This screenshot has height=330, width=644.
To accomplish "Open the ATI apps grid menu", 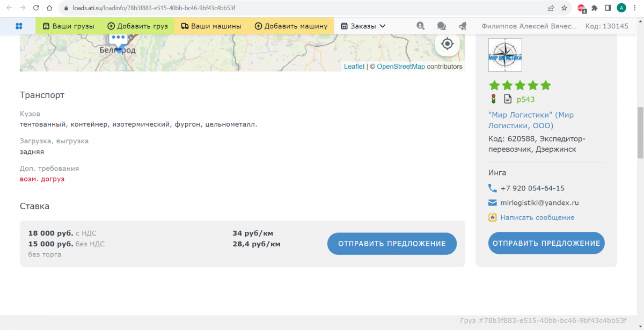I will pos(19,26).
